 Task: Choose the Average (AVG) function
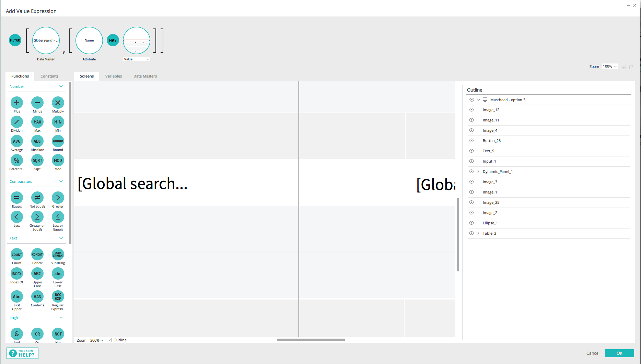16,141
